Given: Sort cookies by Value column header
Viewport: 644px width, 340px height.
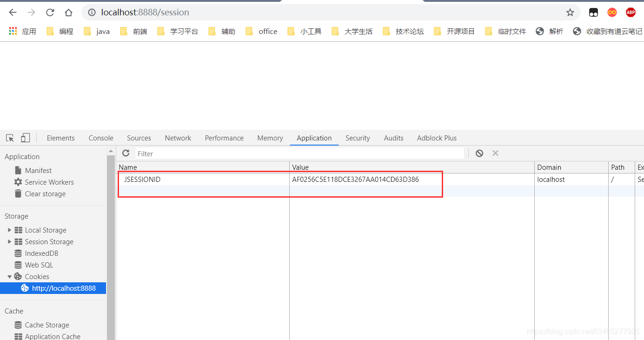Looking at the screenshot, I should pyautogui.click(x=412, y=167).
